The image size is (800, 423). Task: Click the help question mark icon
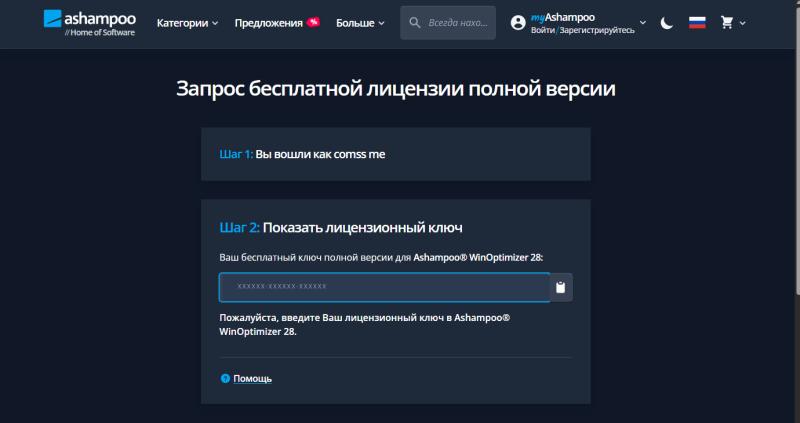225,379
